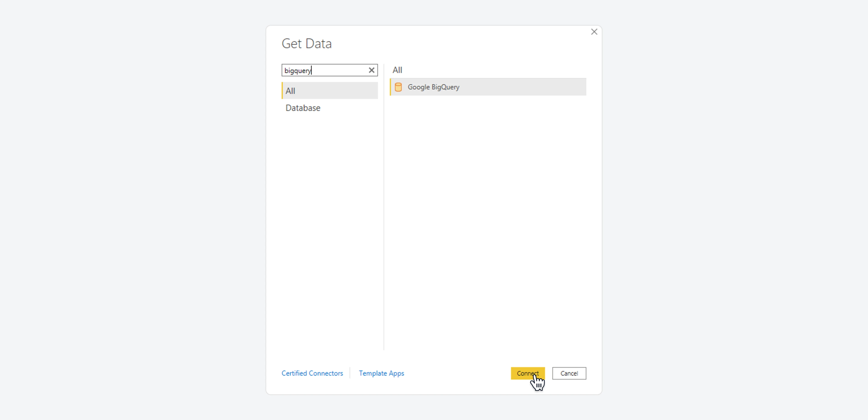868x420 pixels.
Task: Close the Get Data dialog
Action: point(594,32)
